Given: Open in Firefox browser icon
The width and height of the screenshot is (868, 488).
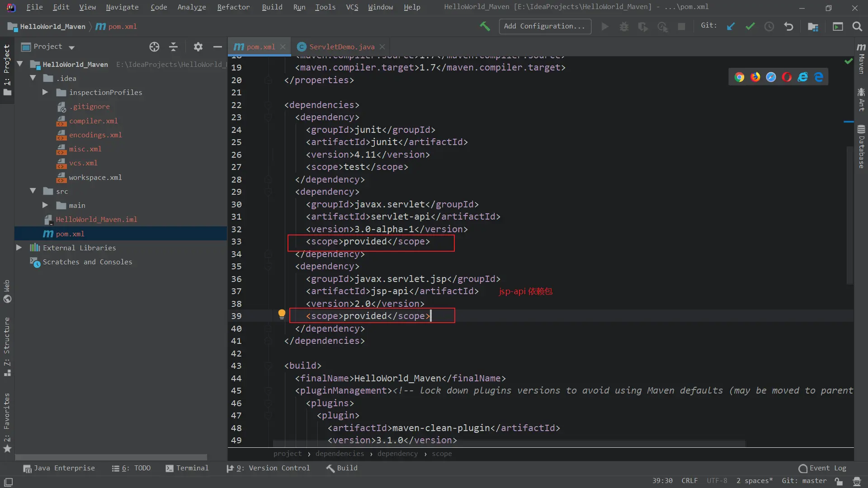Looking at the screenshot, I should [x=755, y=77].
